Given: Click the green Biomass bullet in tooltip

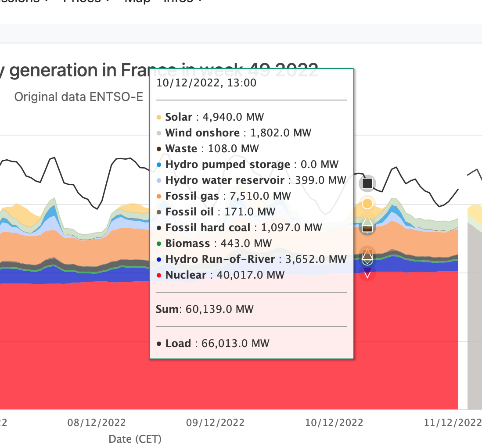Looking at the screenshot, I should pyautogui.click(x=159, y=244).
